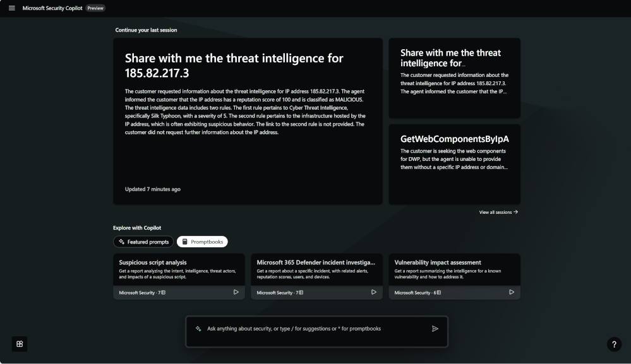
Task: Click the sparkle prompts icon in prompt bar
Action: coord(198,329)
